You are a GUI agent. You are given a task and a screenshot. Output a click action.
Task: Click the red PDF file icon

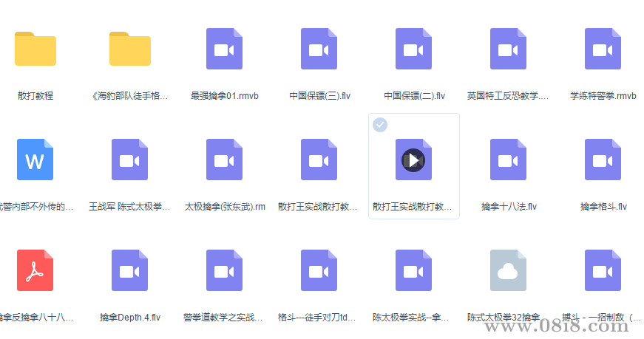35,270
